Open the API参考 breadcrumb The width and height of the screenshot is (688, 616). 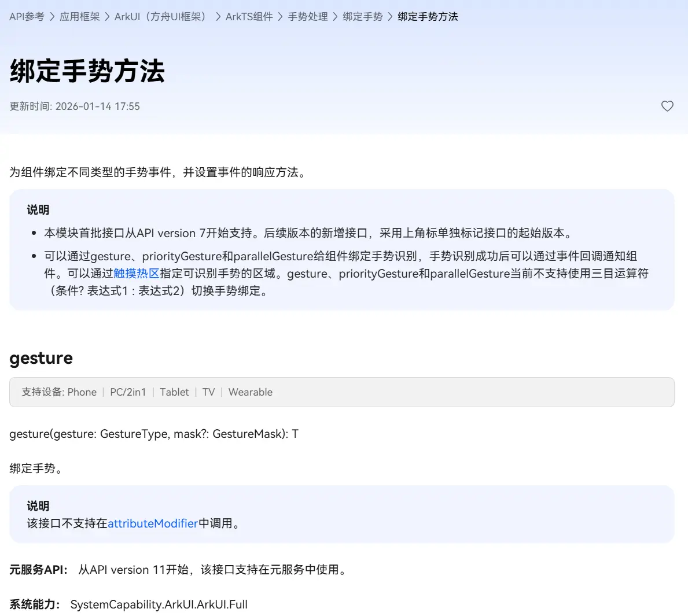coord(27,17)
